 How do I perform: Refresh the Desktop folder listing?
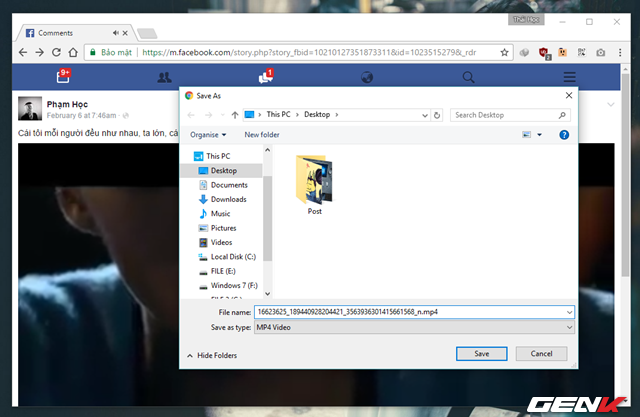(437, 115)
